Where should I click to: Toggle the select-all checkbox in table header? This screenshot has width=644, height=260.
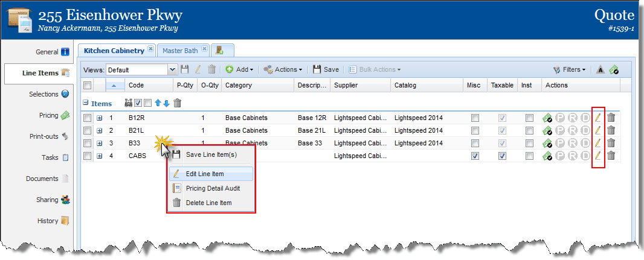coord(87,85)
